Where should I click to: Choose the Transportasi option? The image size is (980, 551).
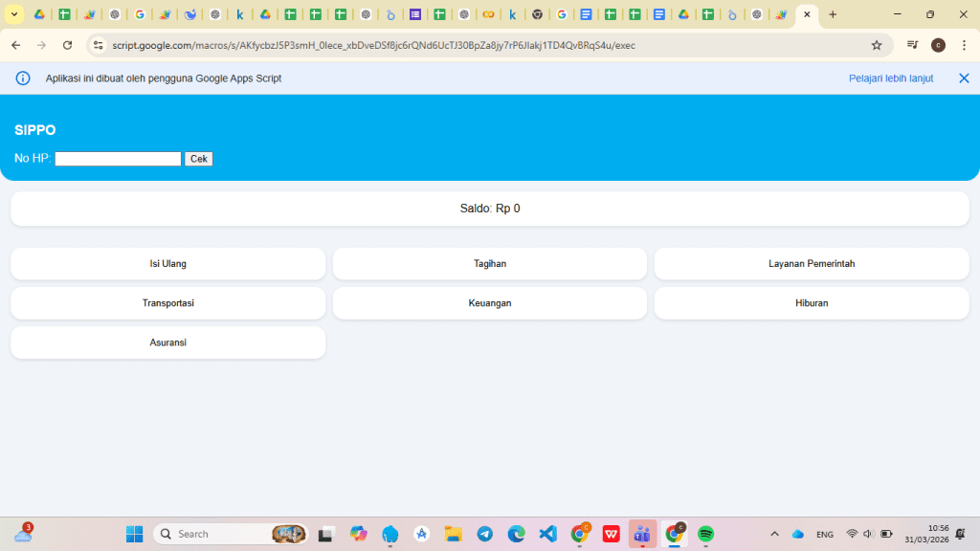pyautogui.click(x=167, y=303)
